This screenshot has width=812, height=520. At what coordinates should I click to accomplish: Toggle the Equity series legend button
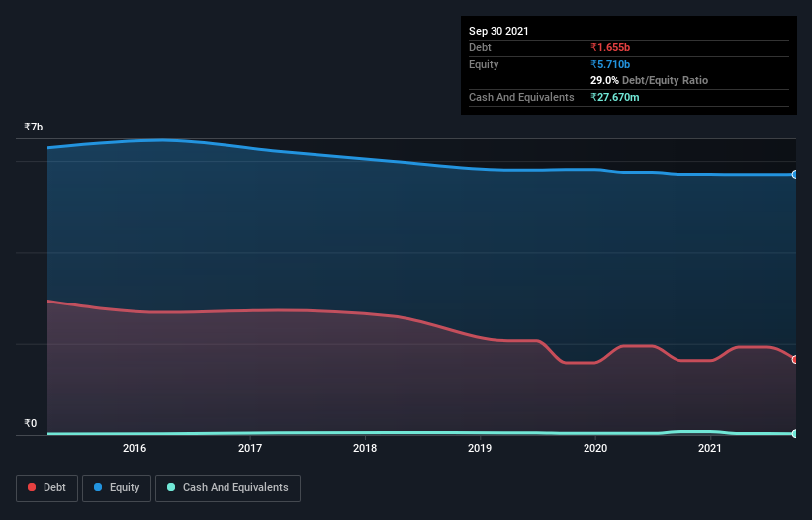pos(117,488)
